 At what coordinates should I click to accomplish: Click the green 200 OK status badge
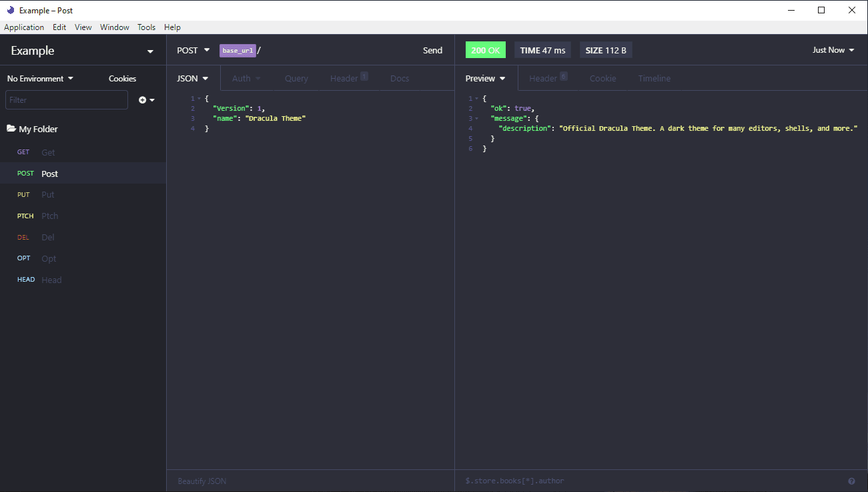(x=485, y=49)
